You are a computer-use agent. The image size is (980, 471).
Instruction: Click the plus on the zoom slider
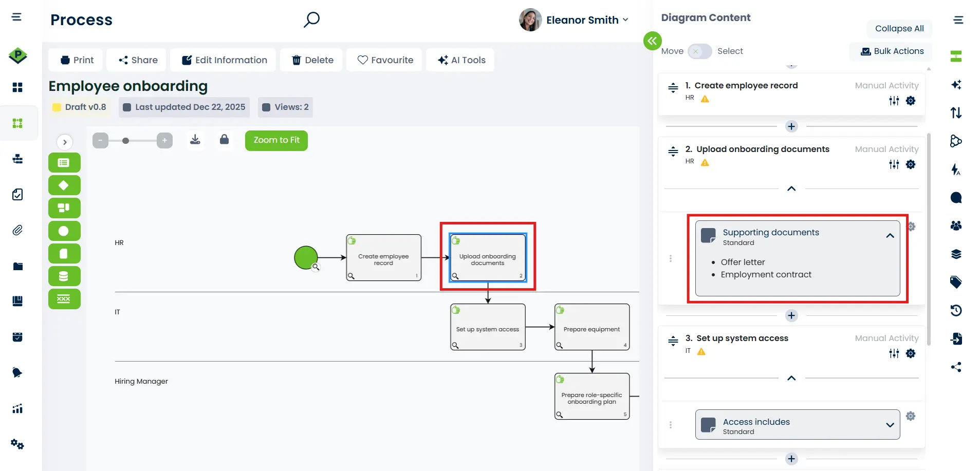[164, 140]
